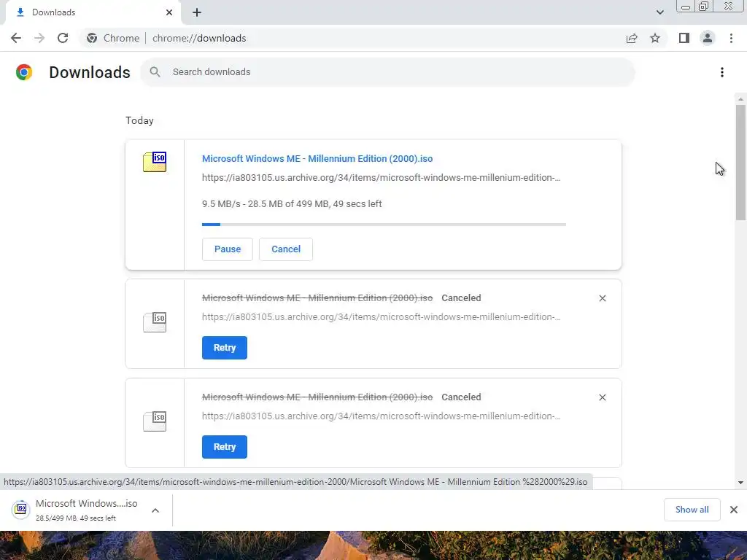Click the active download's archive.org source URL
The height and width of the screenshot is (560, 747).
381,178
